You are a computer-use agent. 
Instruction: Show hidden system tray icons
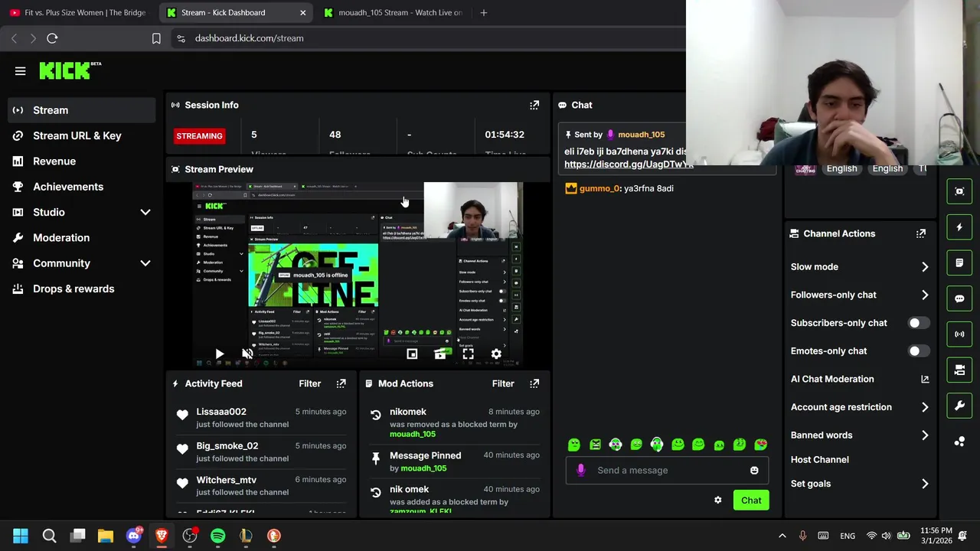click(x=782, y=536)
